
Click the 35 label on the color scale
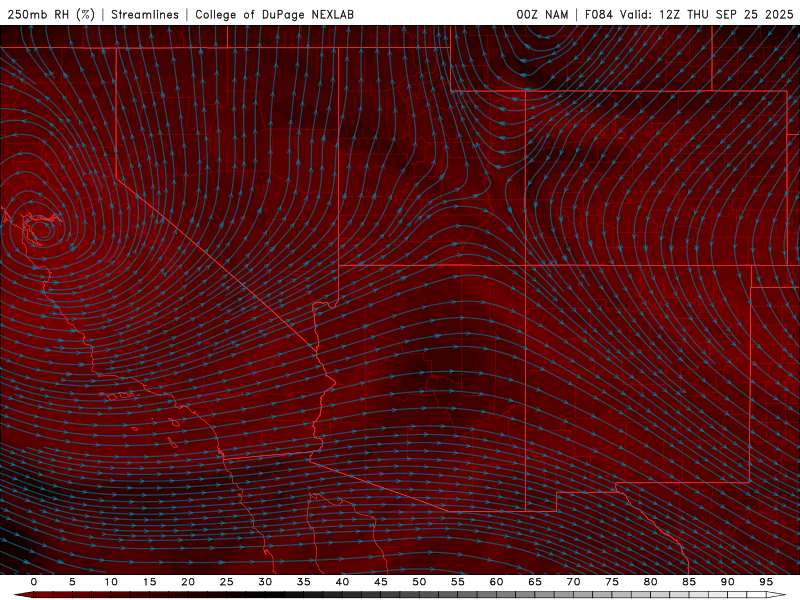coord(304,582)
